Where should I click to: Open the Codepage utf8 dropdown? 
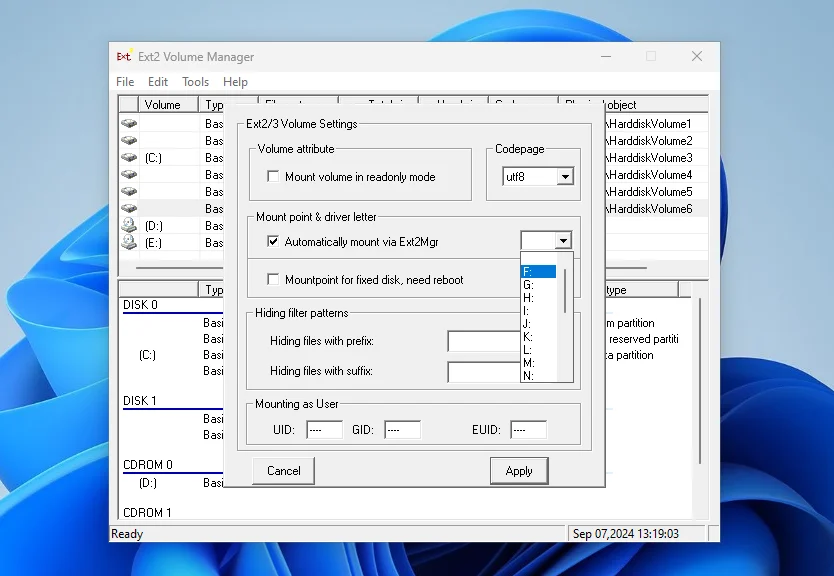564,177
